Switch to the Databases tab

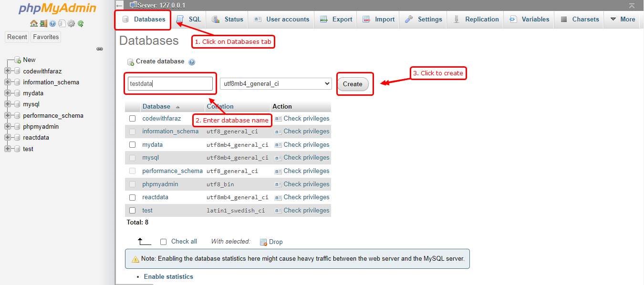[x=144, y=20]
